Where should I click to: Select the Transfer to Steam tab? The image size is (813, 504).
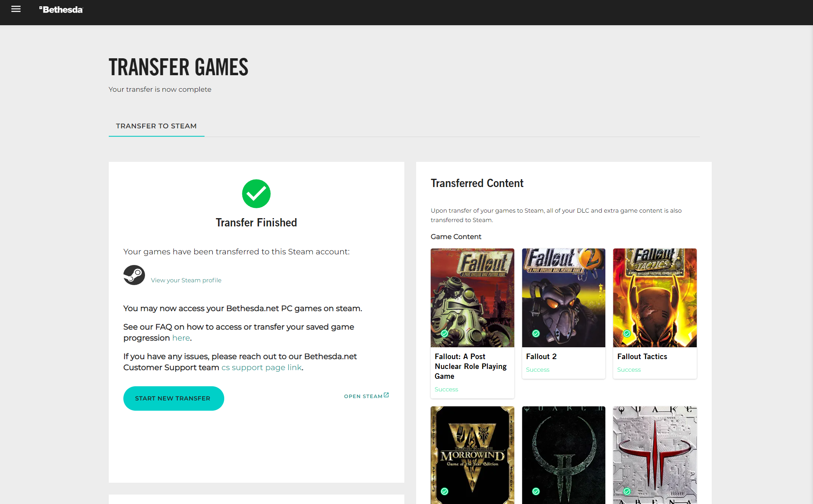click(x=156, y=126)
